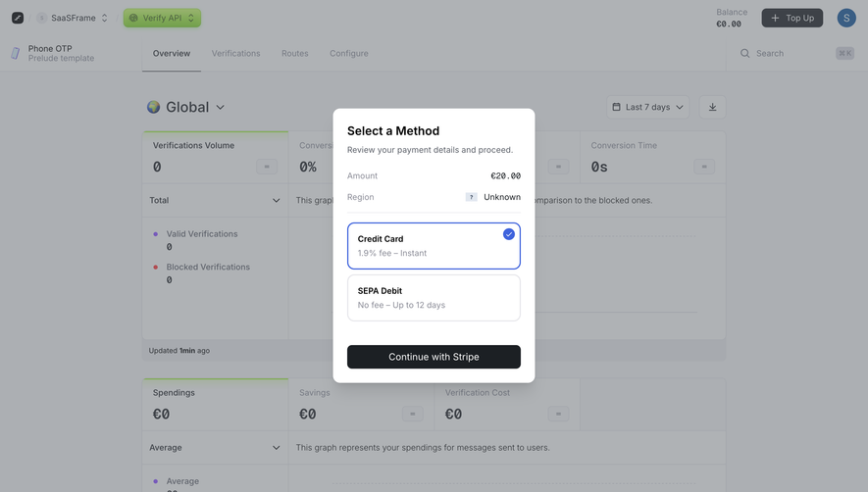Expand the Total dropdown

point(215,200)
